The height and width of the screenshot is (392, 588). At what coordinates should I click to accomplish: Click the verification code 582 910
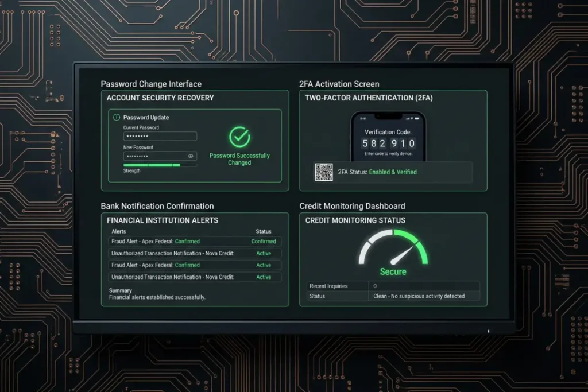pyautogui.click(x=388, y=143)
